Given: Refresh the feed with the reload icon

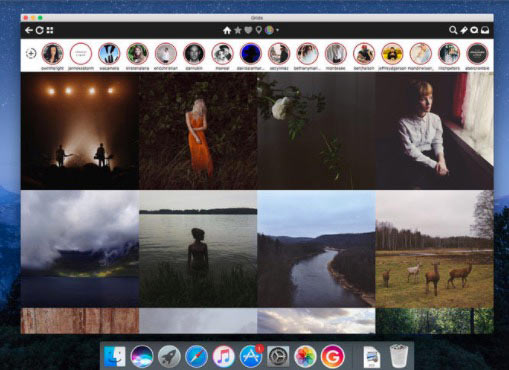Looking at the screenshot, I should [x=40, y=30].
